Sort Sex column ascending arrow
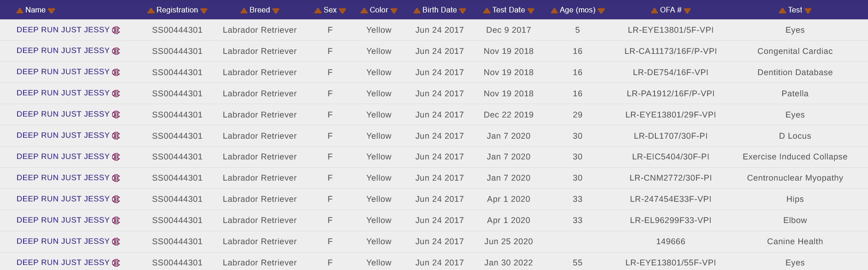The width and height of the screenshot is (868, 270). point(318,11)
